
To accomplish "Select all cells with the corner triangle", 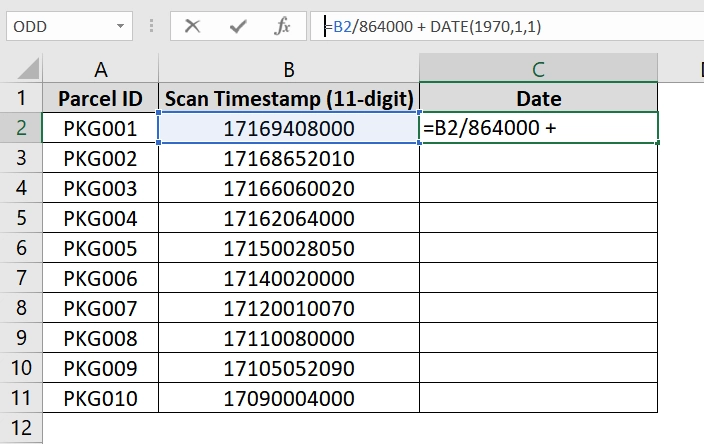I will (x=27, y=70).
